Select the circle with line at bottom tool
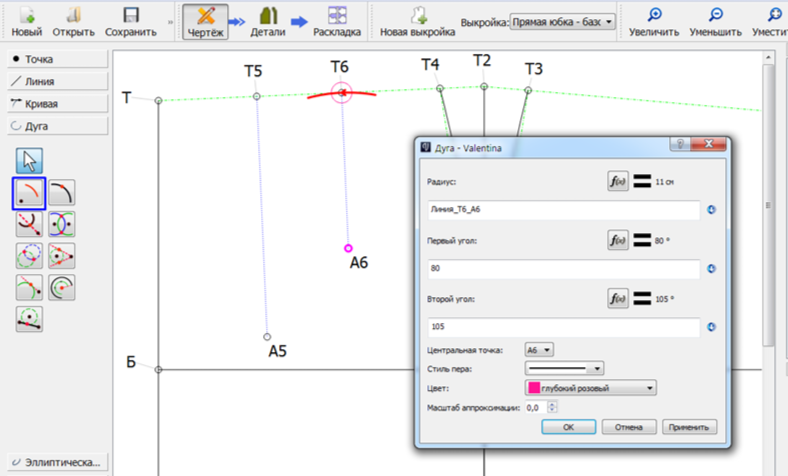This screenshot has width=788, height=476. tap(29, 319)
